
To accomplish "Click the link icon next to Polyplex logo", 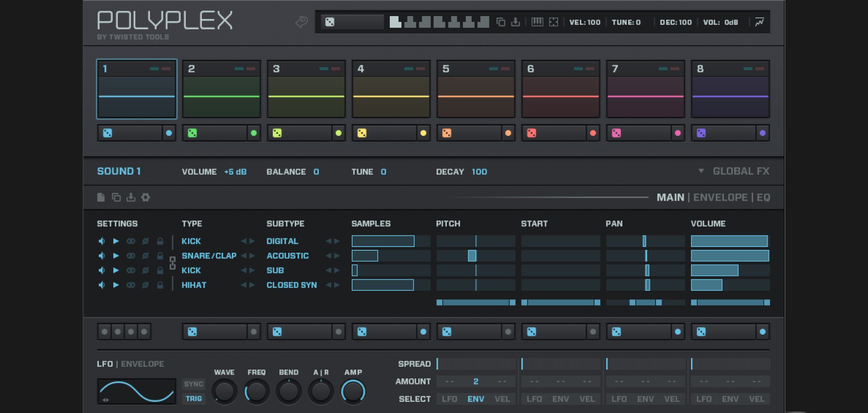I will [302, 21].
